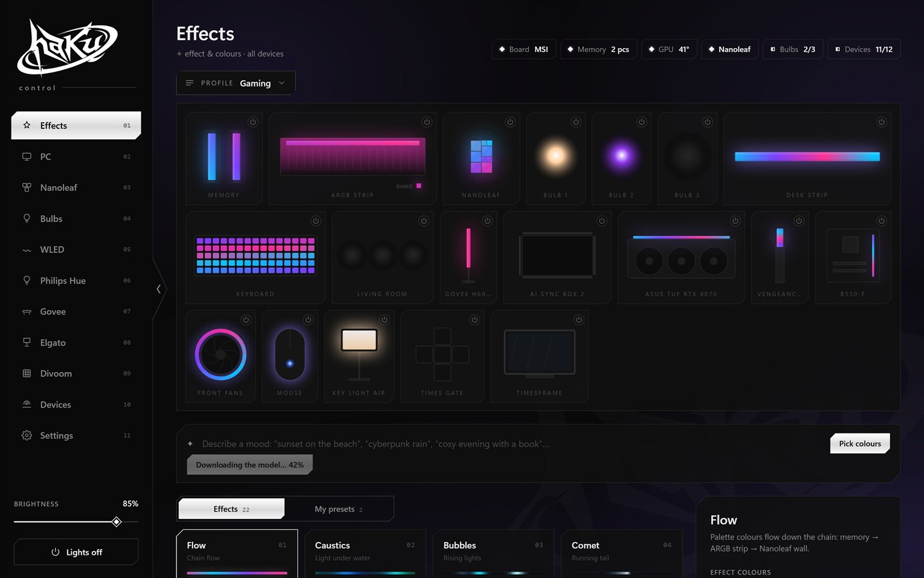
Task: Open the Philips Hue section
Action: [x=76, y=281]
